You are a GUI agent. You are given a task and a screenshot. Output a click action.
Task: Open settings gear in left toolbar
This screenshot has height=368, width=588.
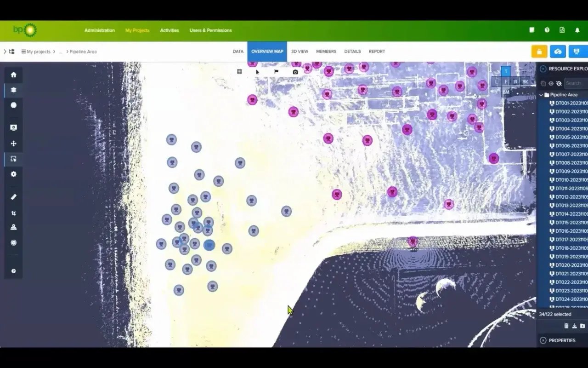[x=13, y=174]
